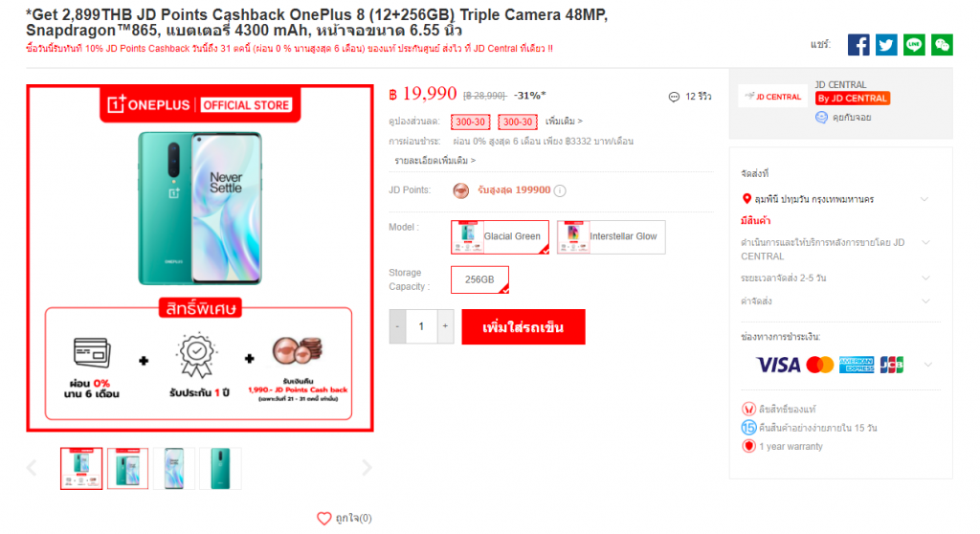Click the reviews speech bubble icon
Screen dimensions: 980x534
[x=674, y=97]
